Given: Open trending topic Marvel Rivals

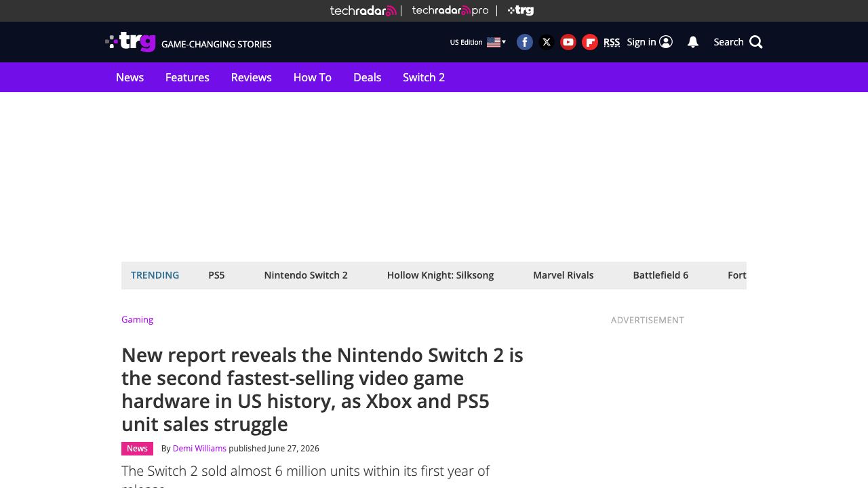Looking at the screenshot, I should point(563,275).
